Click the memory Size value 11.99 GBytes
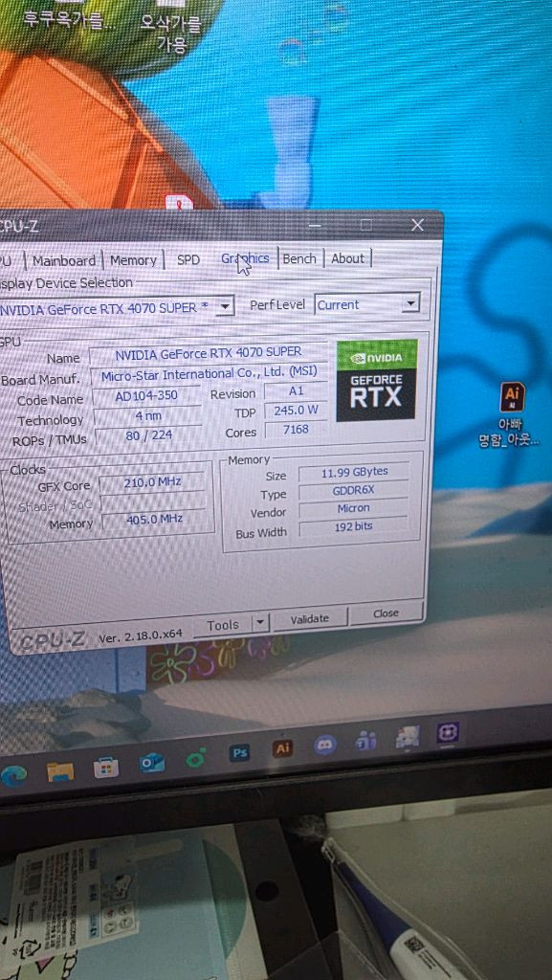This screenshot has height=980, width=552. click(x=354, y=473)
